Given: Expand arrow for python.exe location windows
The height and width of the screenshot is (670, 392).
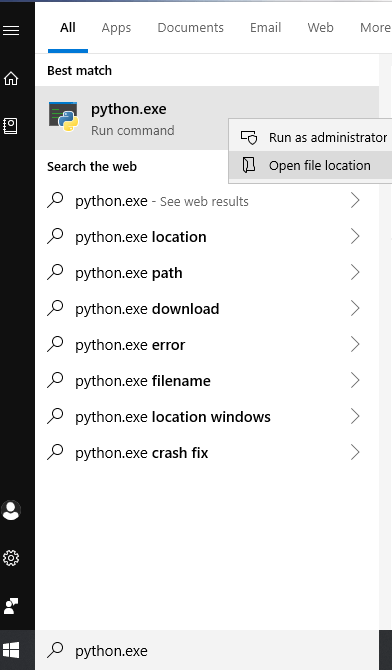Looking at the screenshot, I should [355, 416].
